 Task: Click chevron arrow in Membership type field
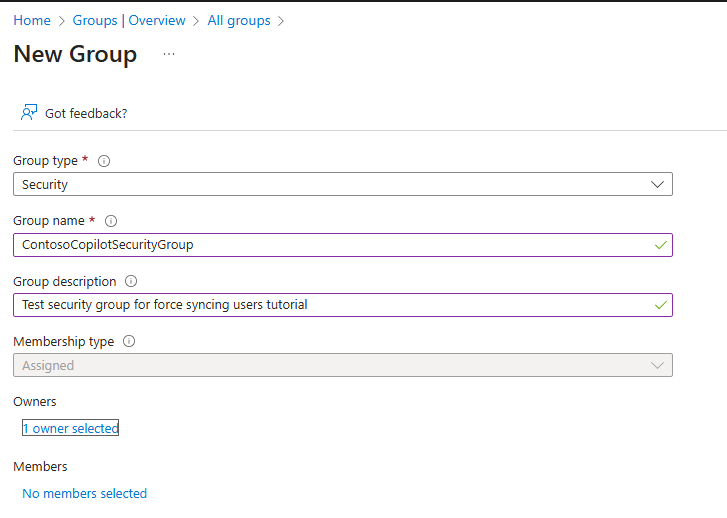pos(657,365)
